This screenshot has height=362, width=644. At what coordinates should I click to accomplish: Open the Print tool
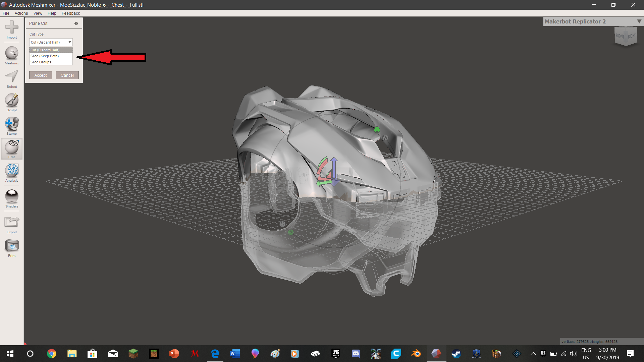tap(12, 246)
